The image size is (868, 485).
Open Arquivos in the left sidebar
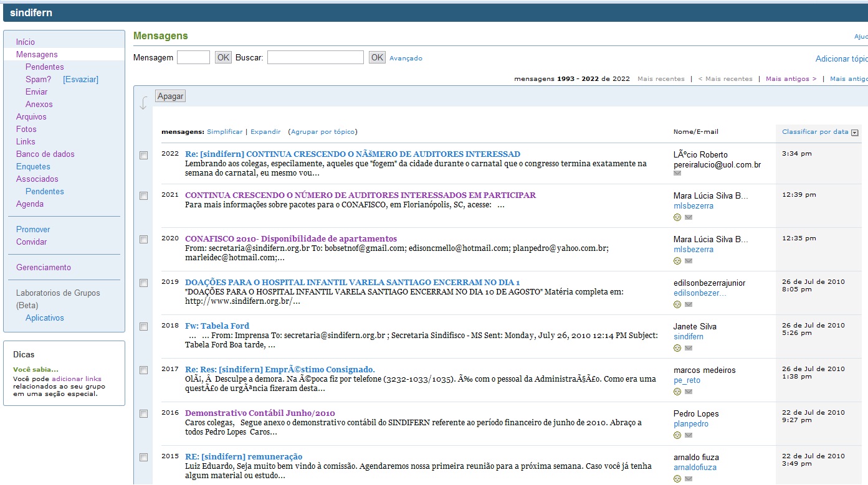tap(31, 116)
